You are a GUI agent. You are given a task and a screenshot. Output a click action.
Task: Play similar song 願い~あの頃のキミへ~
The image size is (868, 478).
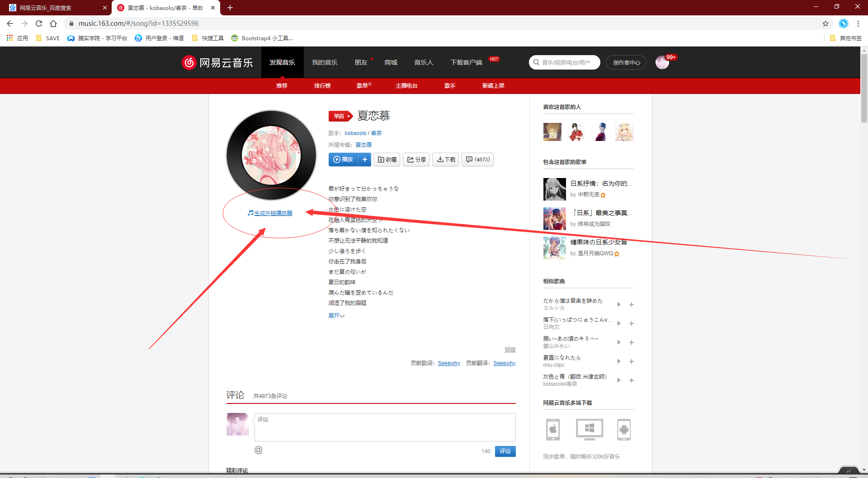[x=619, y=342]
